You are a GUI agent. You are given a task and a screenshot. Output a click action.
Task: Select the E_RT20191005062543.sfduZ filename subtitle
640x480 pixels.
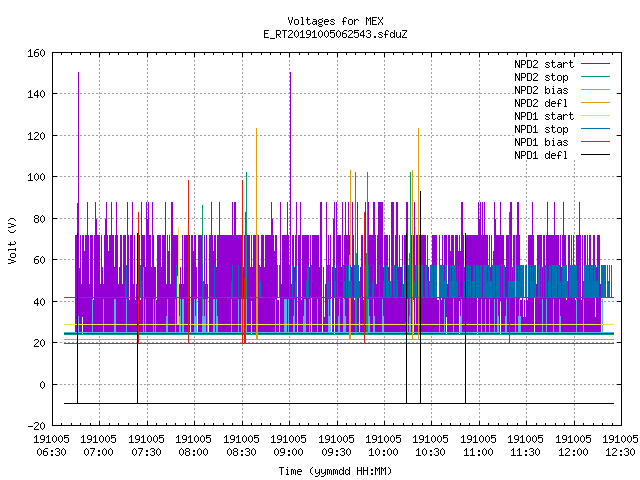point(335,34)
